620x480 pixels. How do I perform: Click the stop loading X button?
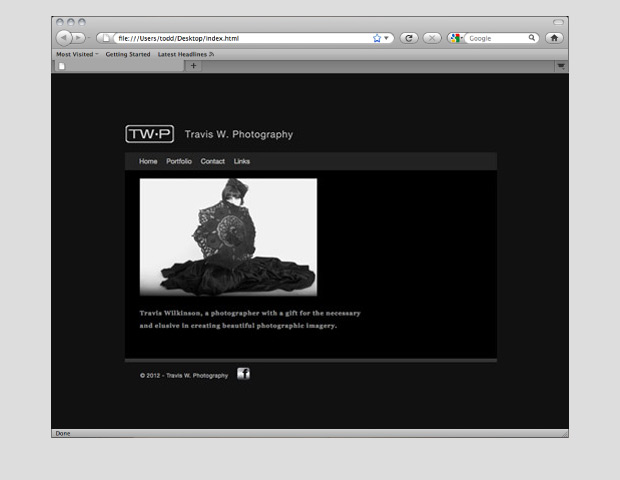point(432,38)
